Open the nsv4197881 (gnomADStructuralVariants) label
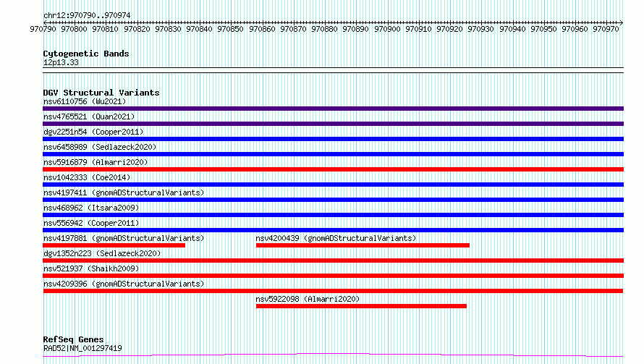This screenshot has height=364, width=644. [x=124, y=238]
